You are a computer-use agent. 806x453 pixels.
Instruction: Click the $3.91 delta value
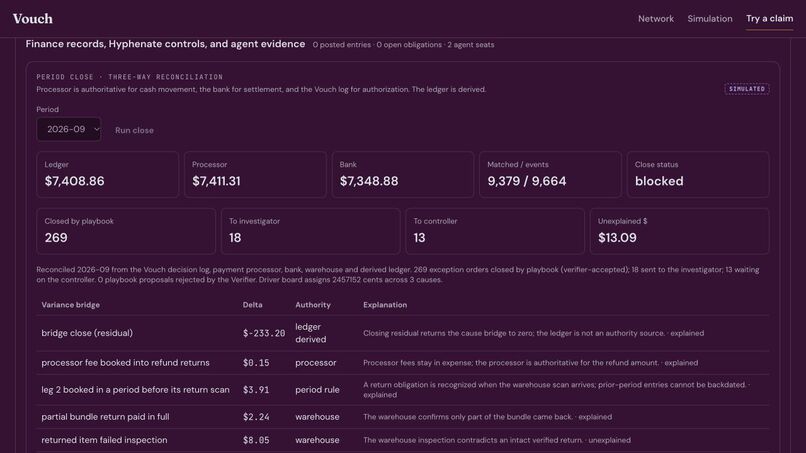coord(256,390)
